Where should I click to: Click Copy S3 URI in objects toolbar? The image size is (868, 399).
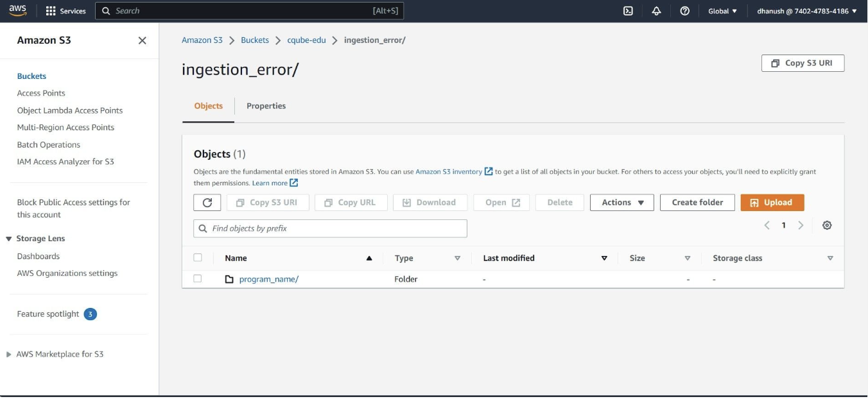[268, 203]
